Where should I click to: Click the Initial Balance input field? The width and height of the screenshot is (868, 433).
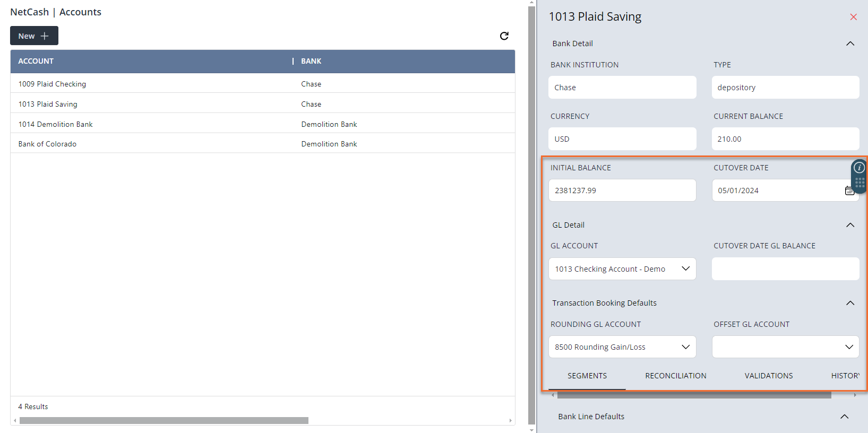point(622,190)
